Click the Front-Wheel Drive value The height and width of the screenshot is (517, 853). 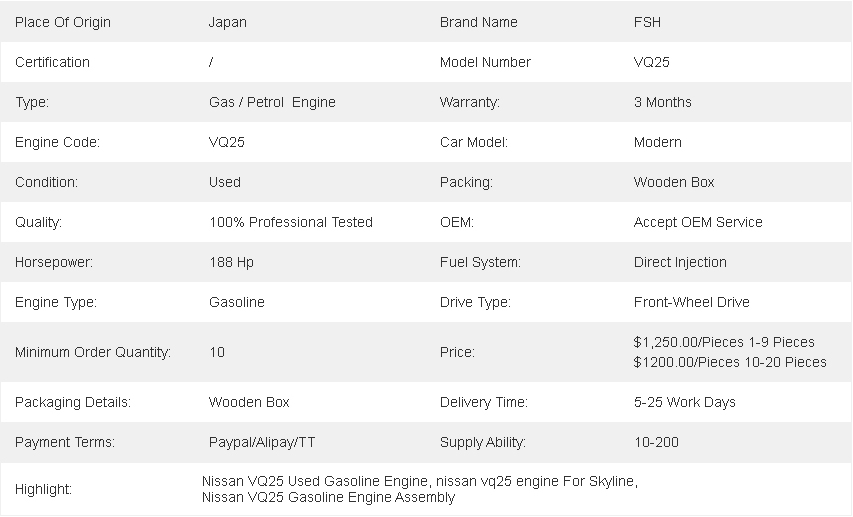pos(691,302)
